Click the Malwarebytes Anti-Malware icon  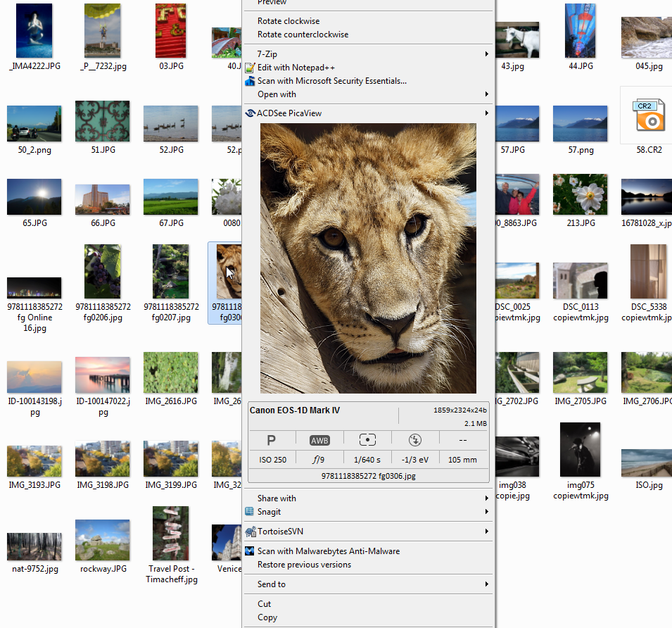click(x=250, y=551)
